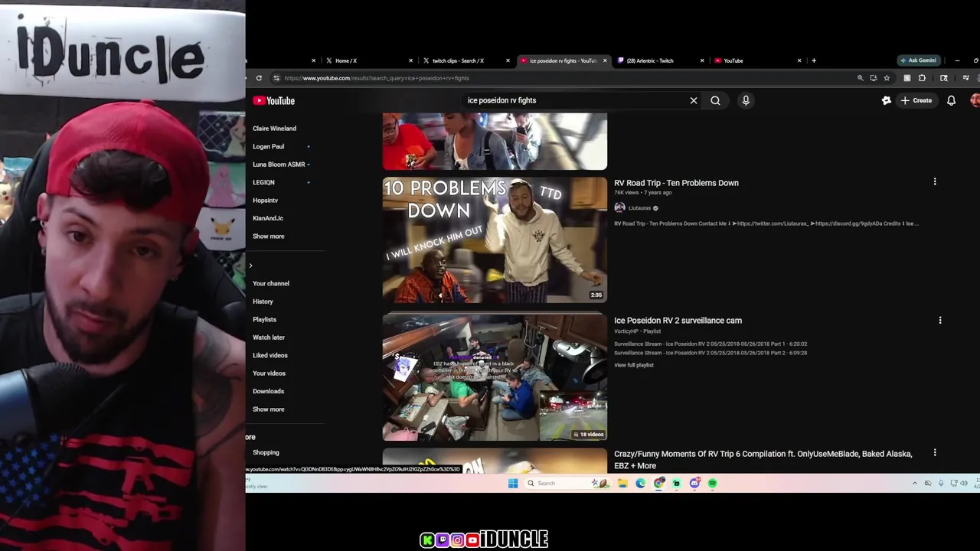Click the Create button
The width and height of the screenshot is (980, 551).
pyautogui.click(x=916, y=100)
